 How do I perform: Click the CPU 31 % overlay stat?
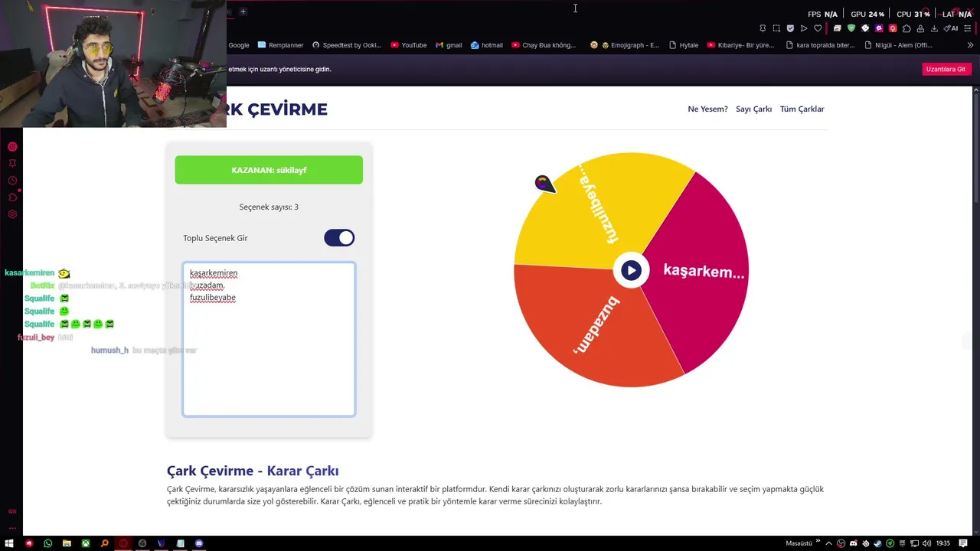coord(913,14)
